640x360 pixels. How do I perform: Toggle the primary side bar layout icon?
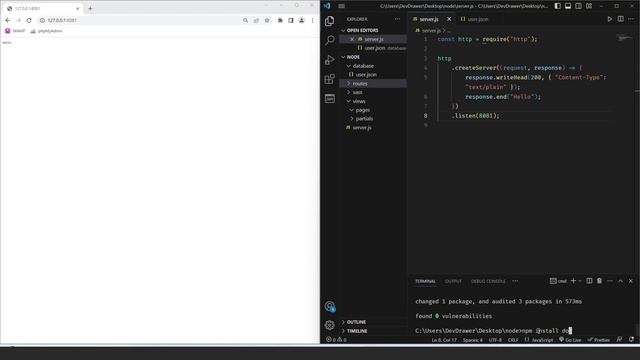(558, 6)
